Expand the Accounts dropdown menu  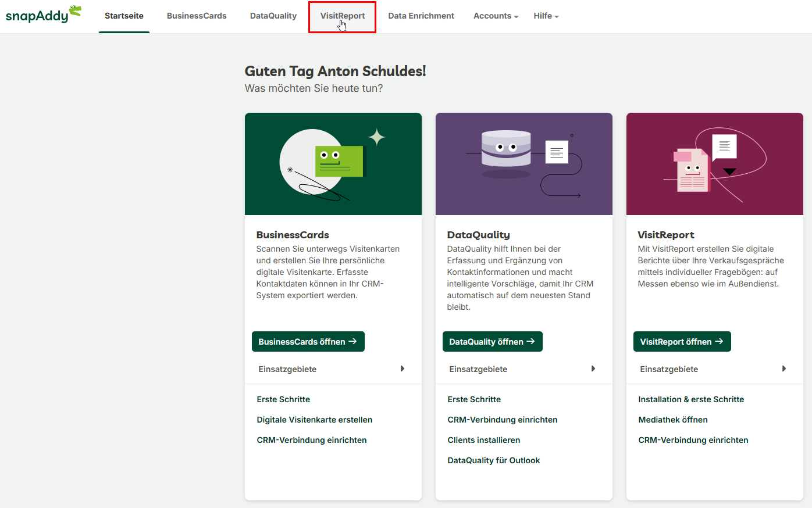[496, 16]
